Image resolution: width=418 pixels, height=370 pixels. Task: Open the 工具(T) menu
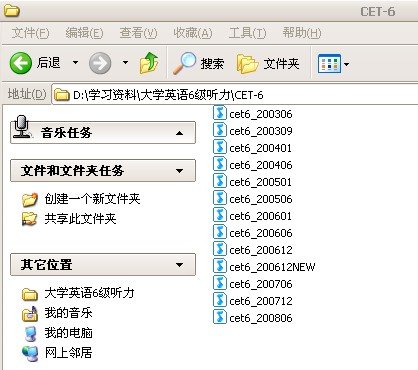pos(247,33)
